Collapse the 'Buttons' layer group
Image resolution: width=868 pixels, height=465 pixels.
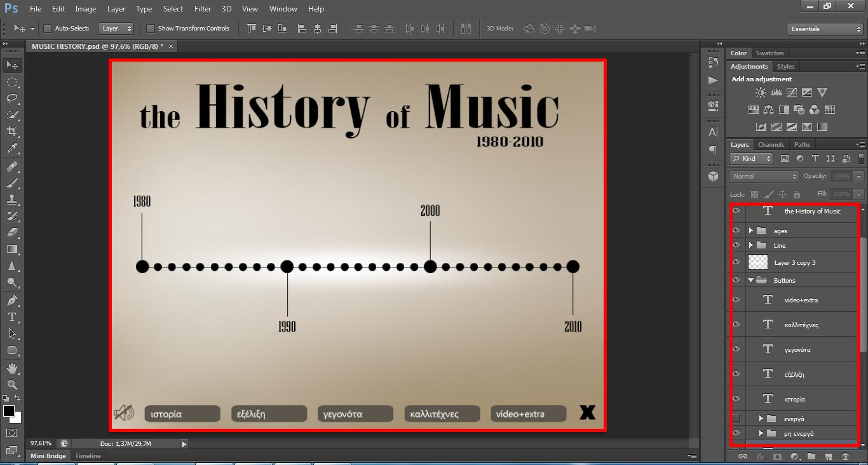pyautogui.click(x=751, y=280)
